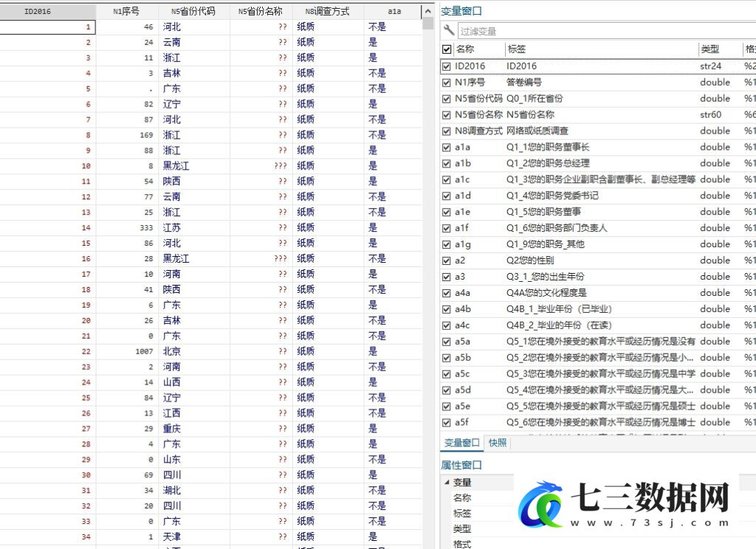Select variable row a1e Q1_5您的职务董事
This screenshot has width=756, height=549.
coord(598,212)
